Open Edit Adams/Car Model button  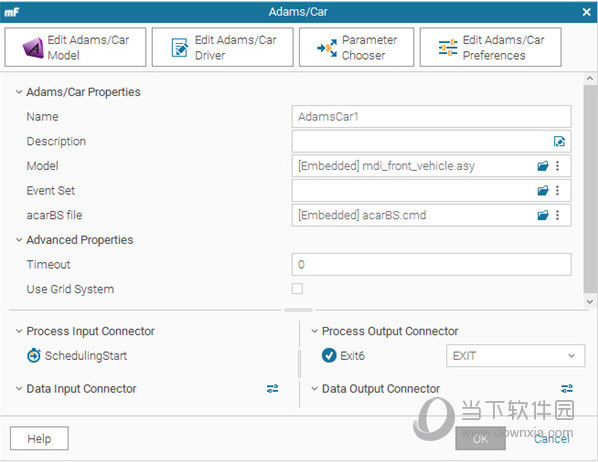click(x=75, y=47)
